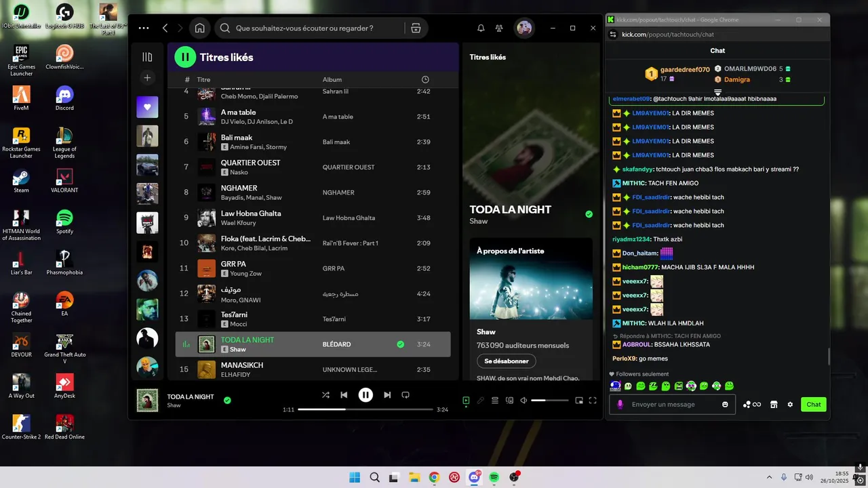Open gaardedreef070 top gifter profile

point(685,70)
